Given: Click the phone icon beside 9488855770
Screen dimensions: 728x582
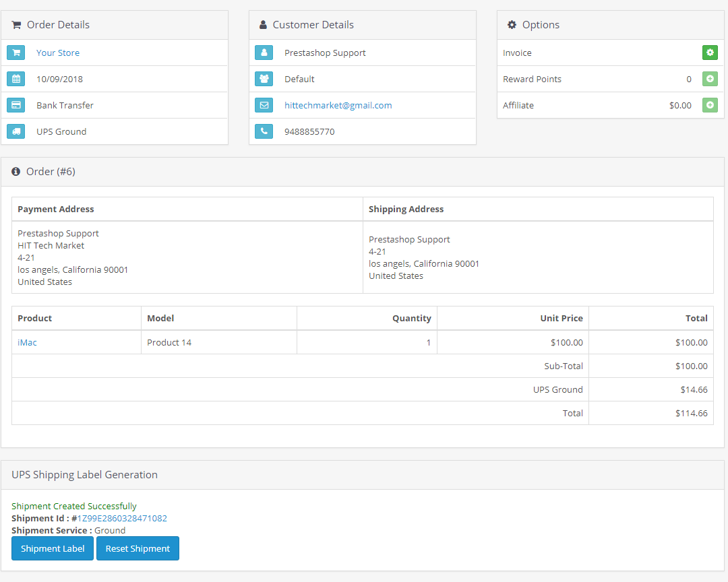Looking at the screenshot, I should point(264,131).
